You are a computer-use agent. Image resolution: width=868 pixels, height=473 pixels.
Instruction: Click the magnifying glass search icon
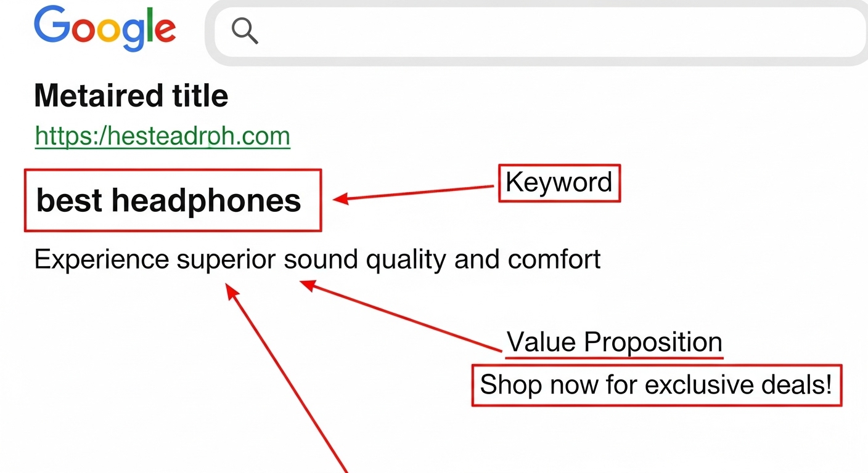(x=245, y=30)
